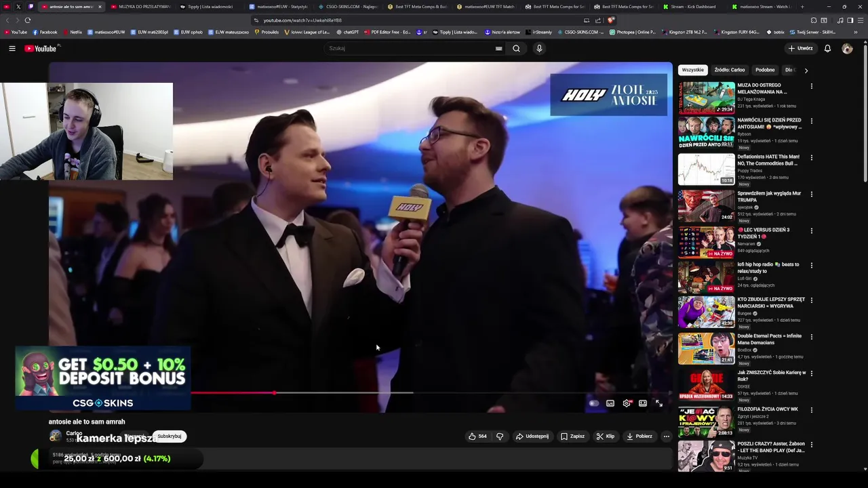
Task: Go back in browser history
Action: coord(7,20)
